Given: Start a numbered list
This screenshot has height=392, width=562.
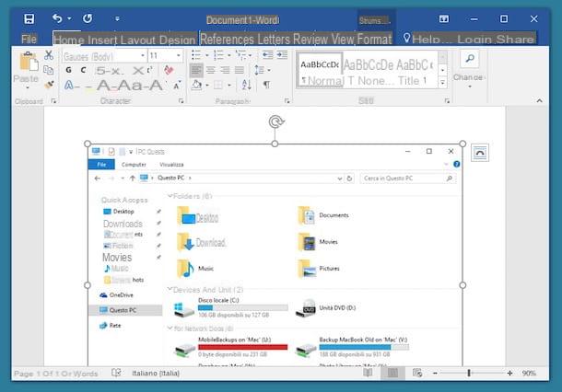Looking at the screenshot, I should tap(218, 55).
